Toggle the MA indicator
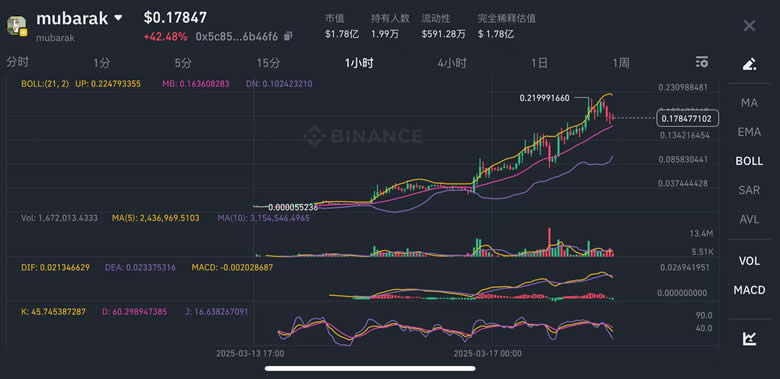 pos(749,103)
